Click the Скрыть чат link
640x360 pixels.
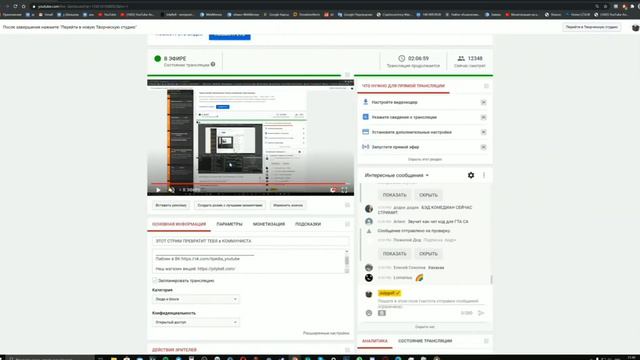coord(425,327)
